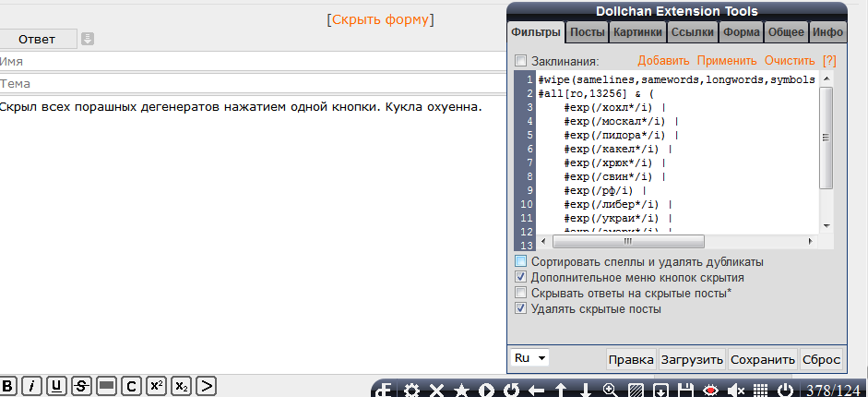This screenshot has width=868, height=397.
Task: Enable Сортировать спеллы и удалять дубликаты
Action: coord(520,261)
